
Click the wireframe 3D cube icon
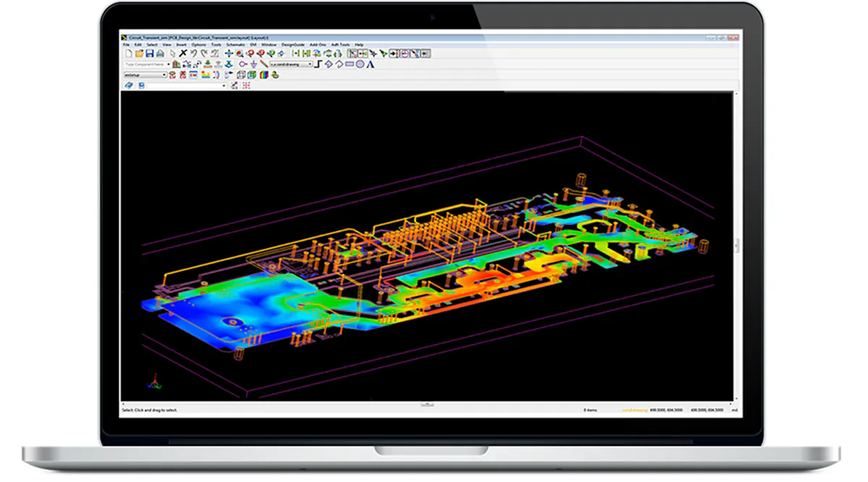coord(242,74)
